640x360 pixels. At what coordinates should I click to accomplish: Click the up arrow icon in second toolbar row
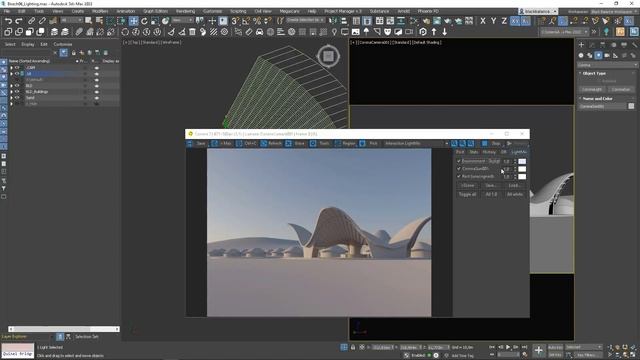click(x=434, y=32)
